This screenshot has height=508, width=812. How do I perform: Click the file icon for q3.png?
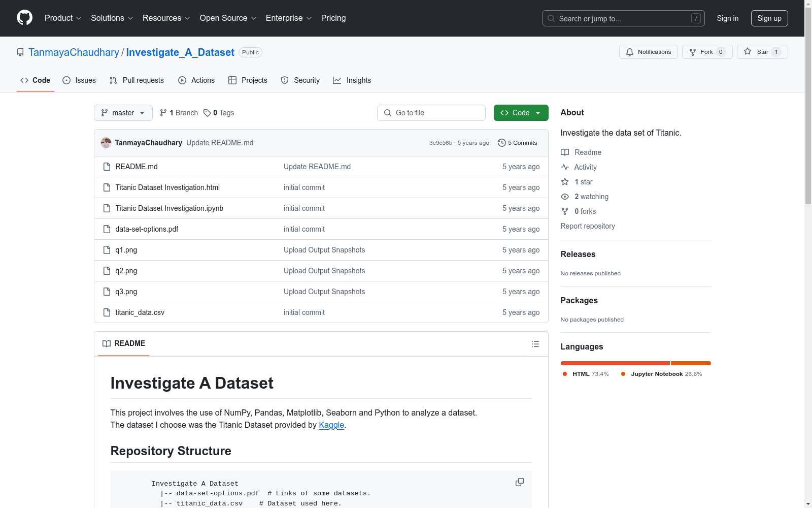point(107,292)
